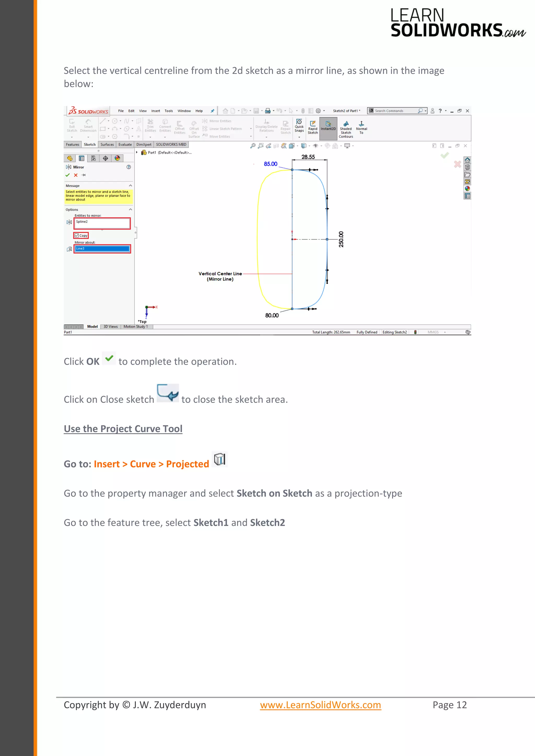Click the Exit Sketch icon
The width and height of the screenshot is (535, 756).
pyautogui.click(x=72, y=122)
